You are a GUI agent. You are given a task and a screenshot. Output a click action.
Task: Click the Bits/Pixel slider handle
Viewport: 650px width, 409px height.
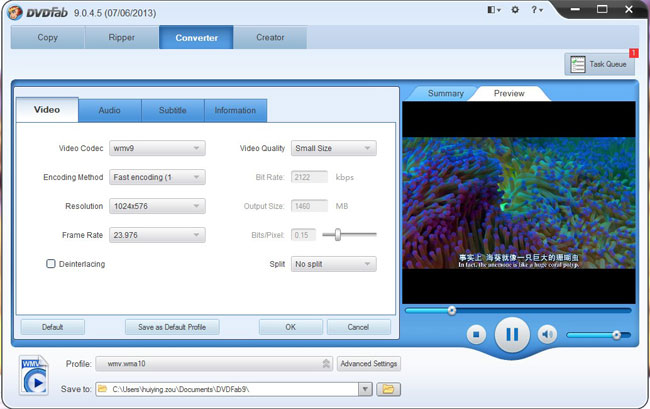[338, 235]
